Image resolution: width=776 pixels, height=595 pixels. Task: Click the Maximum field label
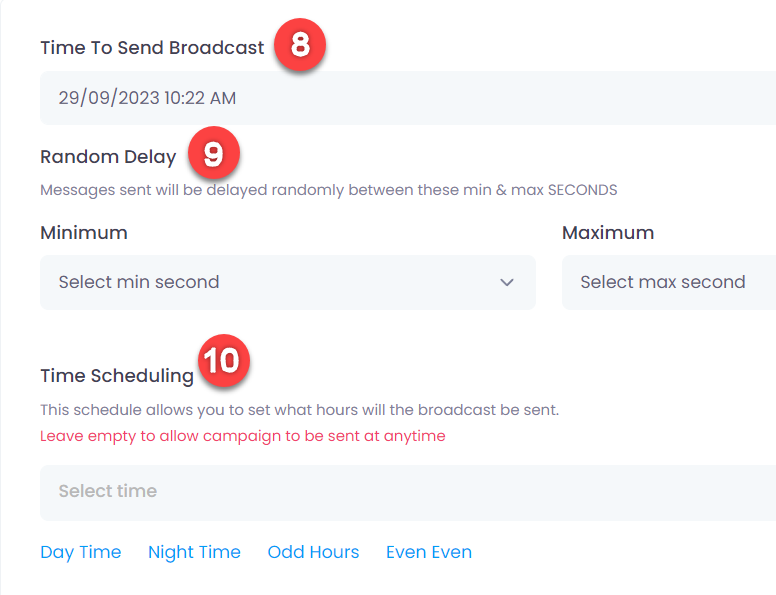[x=608, y=233]
